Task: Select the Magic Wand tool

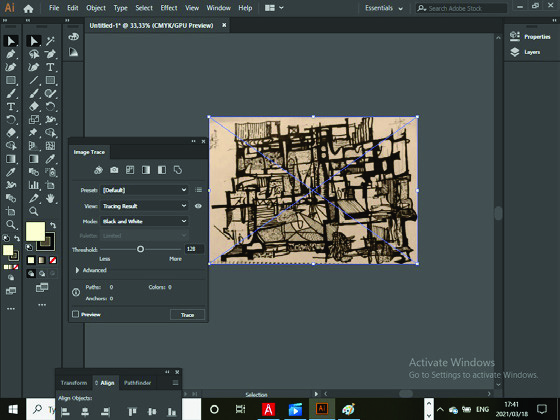Action: coord(50,41)
